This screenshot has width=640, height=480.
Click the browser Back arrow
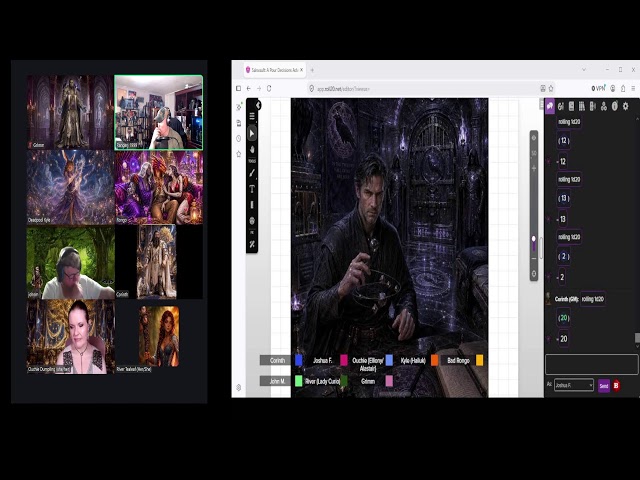coord(249,88)
